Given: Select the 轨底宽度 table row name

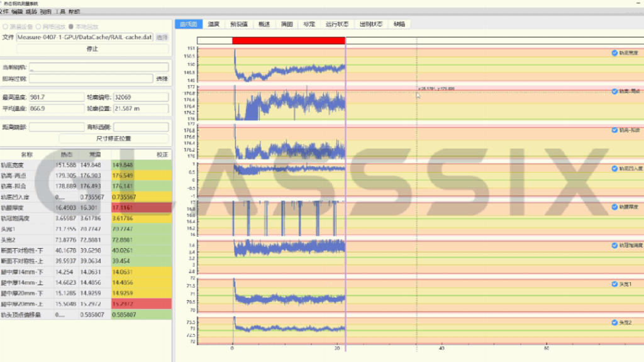Looking at the screenshot, I should (x=13, y=165).
